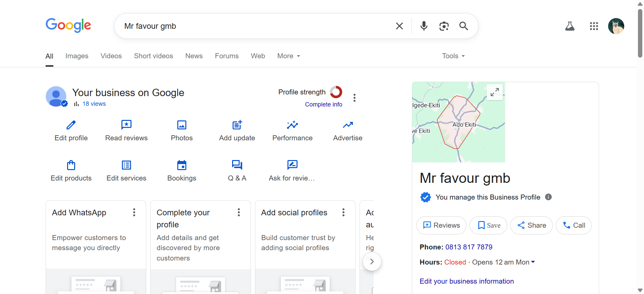Click the Advertise trend icon

[347, 125]
